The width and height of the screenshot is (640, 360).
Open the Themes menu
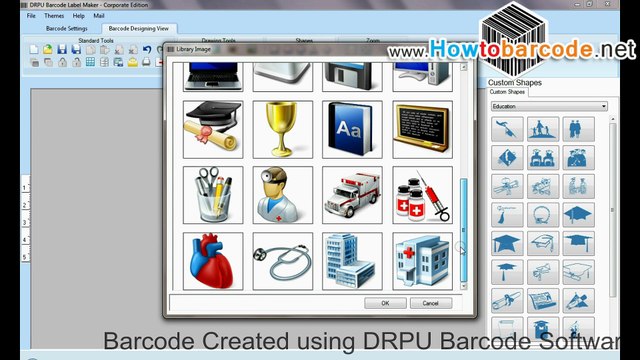coord(54,16)
